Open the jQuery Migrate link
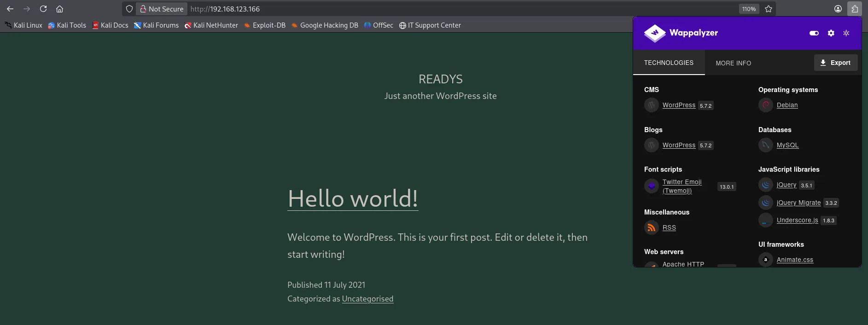Screen dimensions: 868x325 pos(798,203)
